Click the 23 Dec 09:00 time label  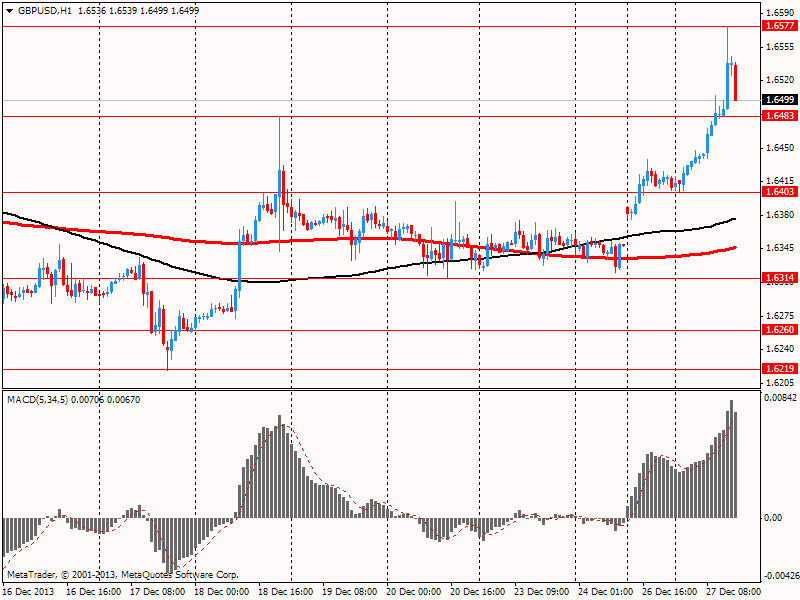[542, 592]
